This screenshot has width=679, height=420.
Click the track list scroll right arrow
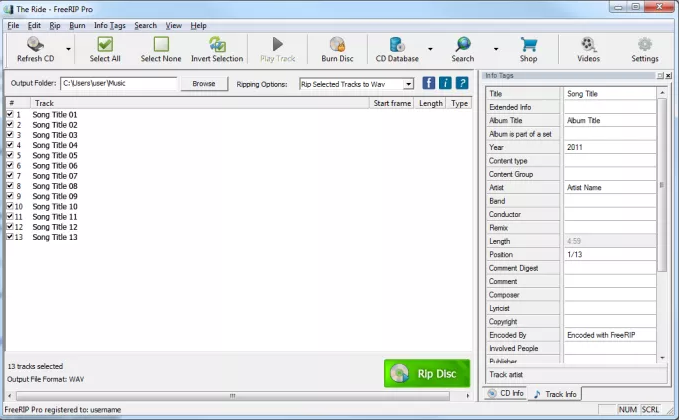point(468,396)
